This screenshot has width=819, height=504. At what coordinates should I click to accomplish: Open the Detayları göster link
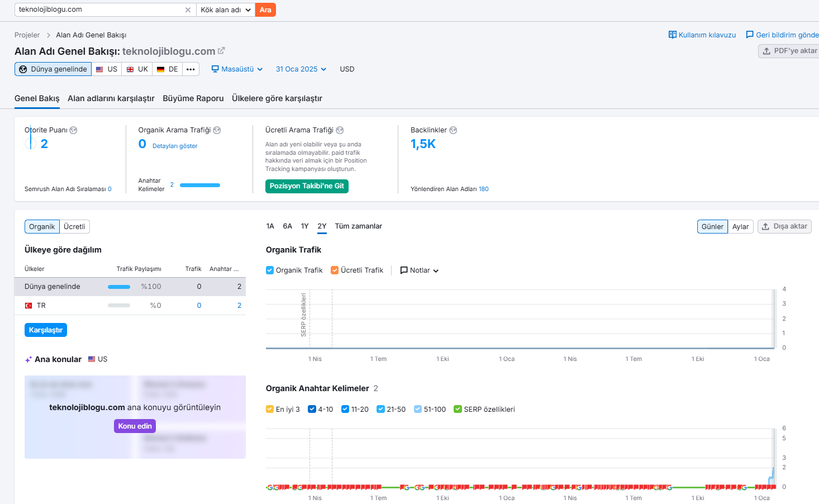(x=175, y=146)
